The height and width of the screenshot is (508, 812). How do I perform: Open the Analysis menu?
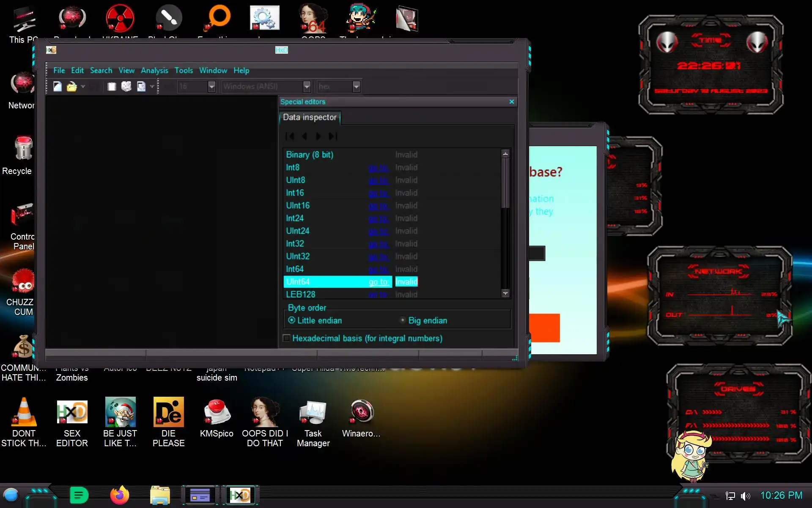point(154,71)
